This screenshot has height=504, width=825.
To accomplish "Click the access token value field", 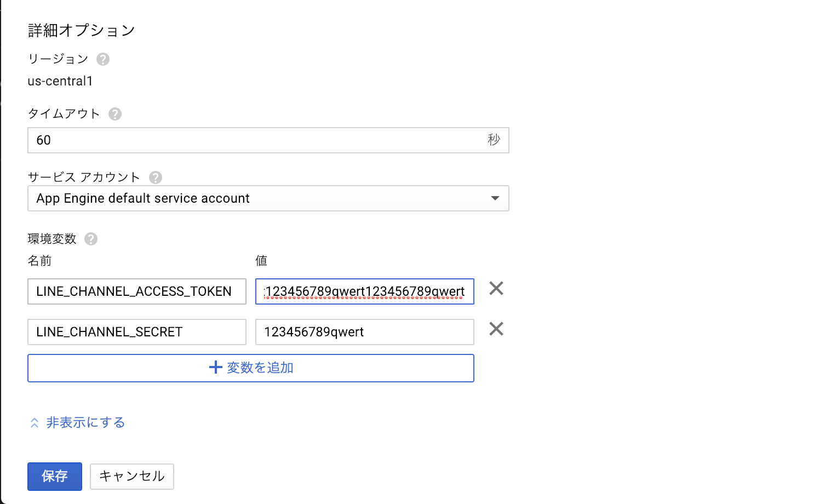I will [x=365, y=291].
